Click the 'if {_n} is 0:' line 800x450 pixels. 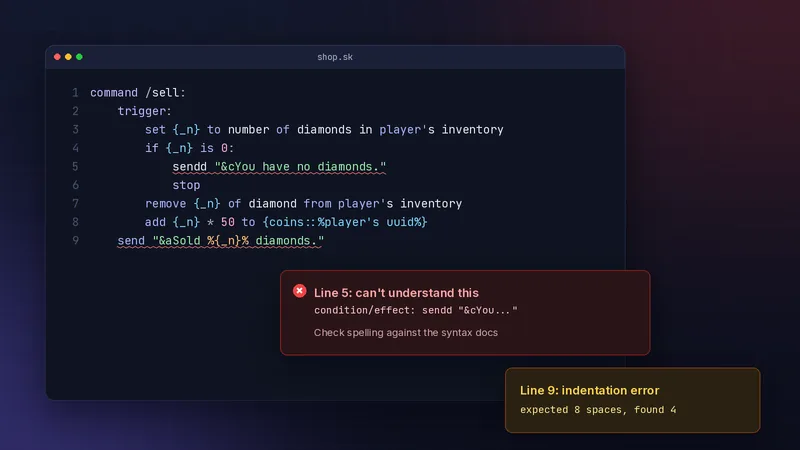(x=189, y=148)
